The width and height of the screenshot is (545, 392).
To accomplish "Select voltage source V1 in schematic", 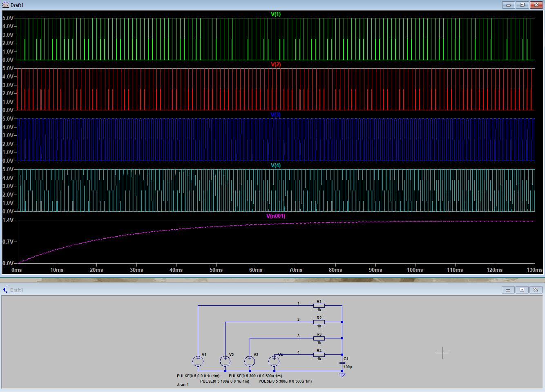I will click(198, 361).
